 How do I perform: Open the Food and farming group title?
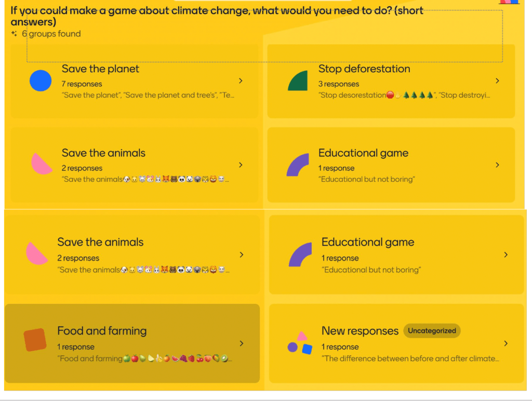(x=102, y=331)
